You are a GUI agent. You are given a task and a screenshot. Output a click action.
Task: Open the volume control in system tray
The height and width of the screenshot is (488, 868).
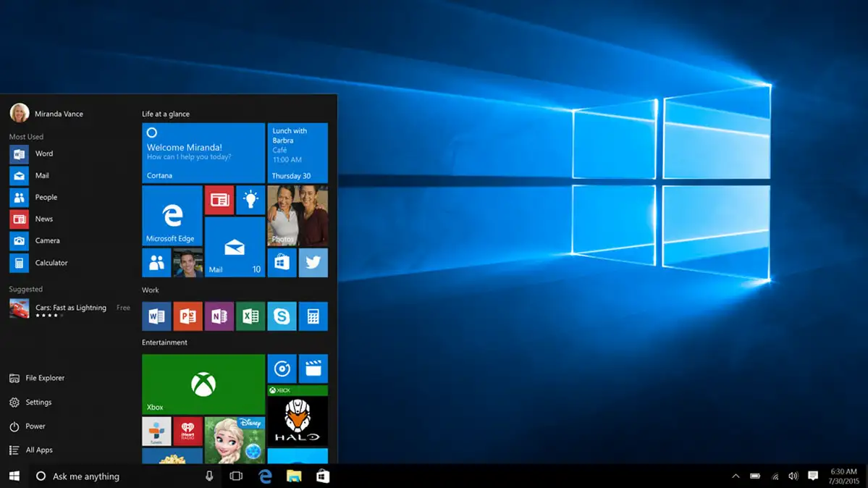793,476
